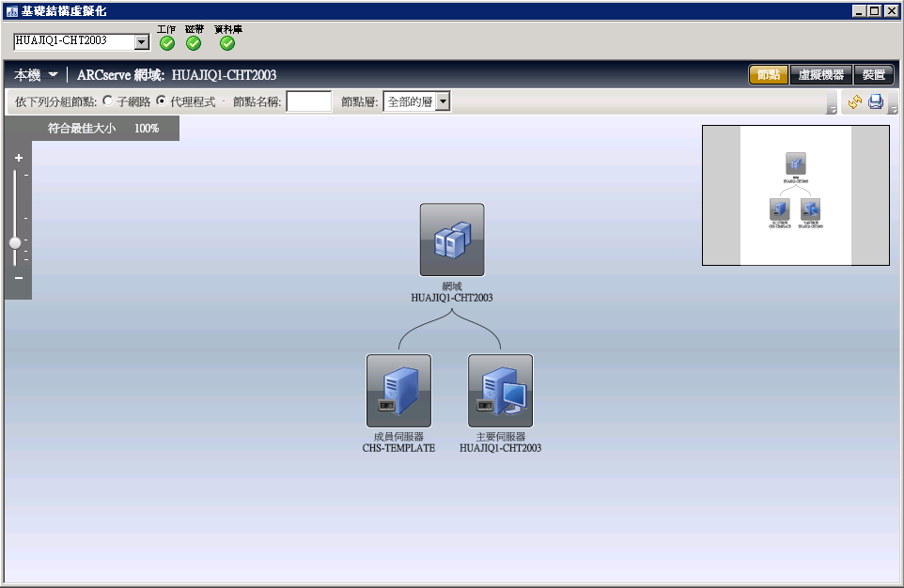
Task: Select the 代理程式 radio button
Action: [x=161, y=101]
